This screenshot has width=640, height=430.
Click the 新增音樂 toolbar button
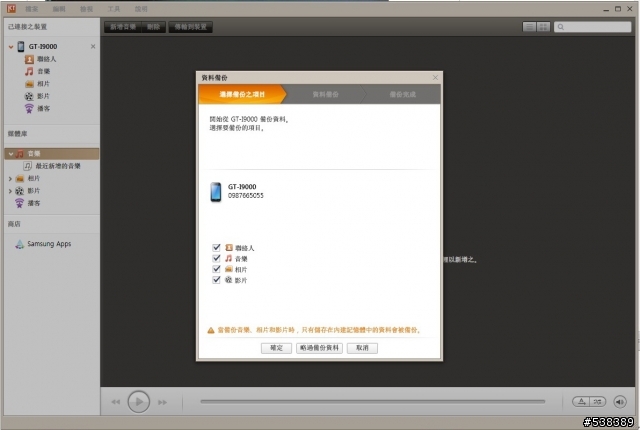coord(122,27)
